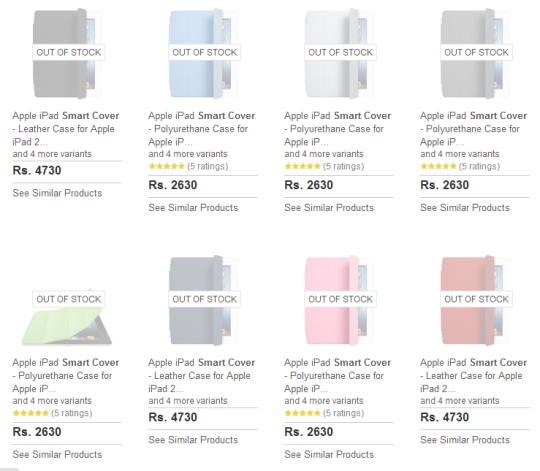Viewport: 540px width, 471px height.
Task: Open the light blue Smart Cover thumbnail
Action: 204,53
